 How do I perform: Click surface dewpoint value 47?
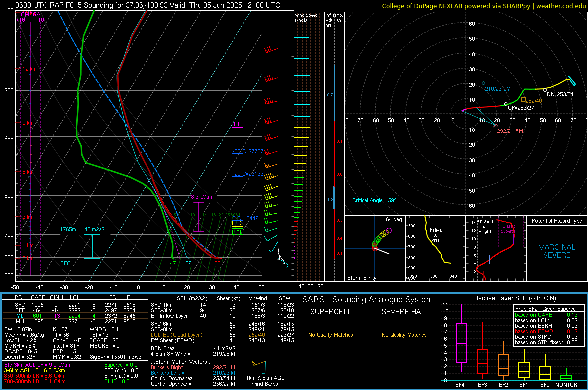tap(173, 263)
